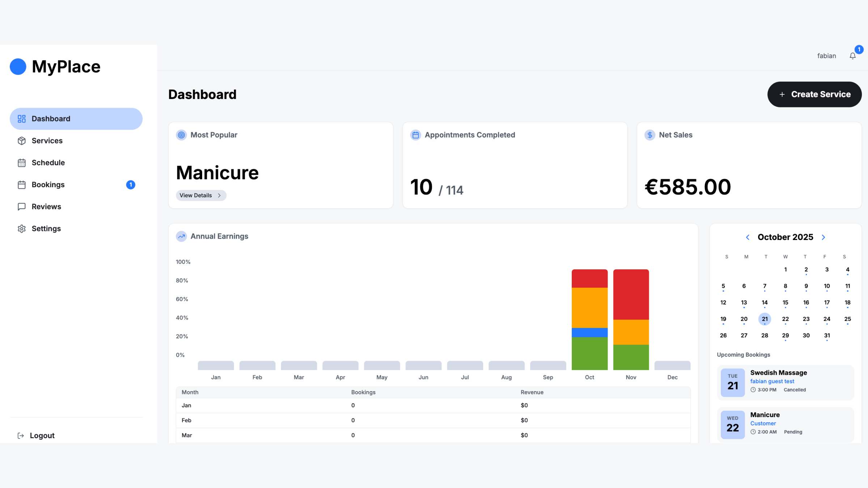Go to previous month in calendar
The image size is (868, 488).
tap(748, 237)
